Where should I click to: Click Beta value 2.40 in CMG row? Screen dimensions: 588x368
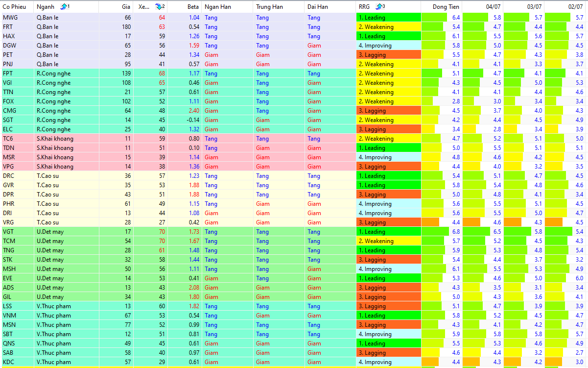194,111
